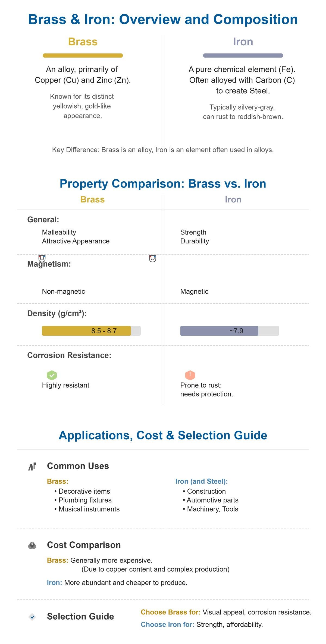The image size is (326, 644).
Task: Click the Common Uses section icon
Action: [32, 467]
